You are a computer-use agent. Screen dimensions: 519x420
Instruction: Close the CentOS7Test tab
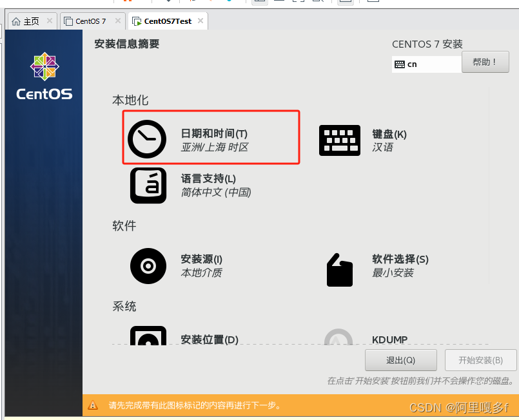(x=201, y=21)
